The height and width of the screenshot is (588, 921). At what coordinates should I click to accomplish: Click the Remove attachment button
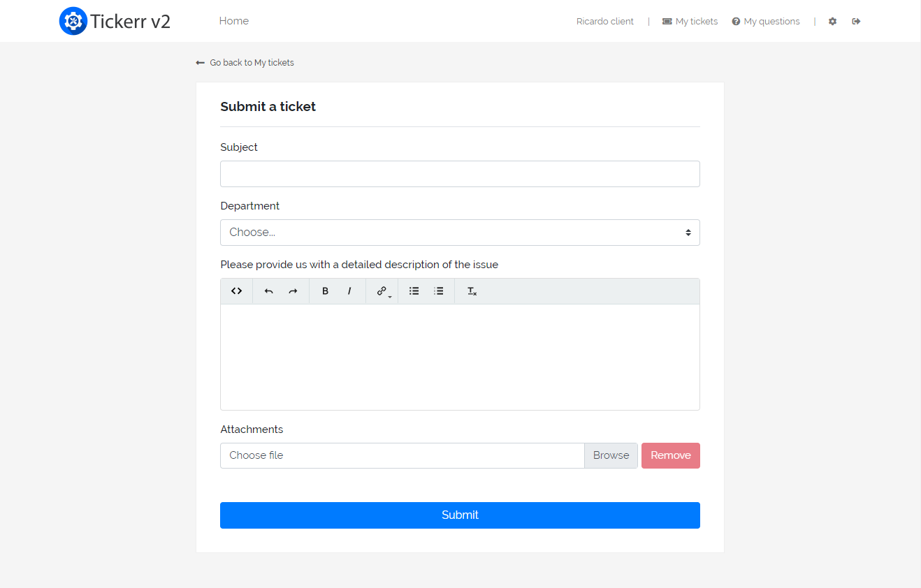(670, 455)
